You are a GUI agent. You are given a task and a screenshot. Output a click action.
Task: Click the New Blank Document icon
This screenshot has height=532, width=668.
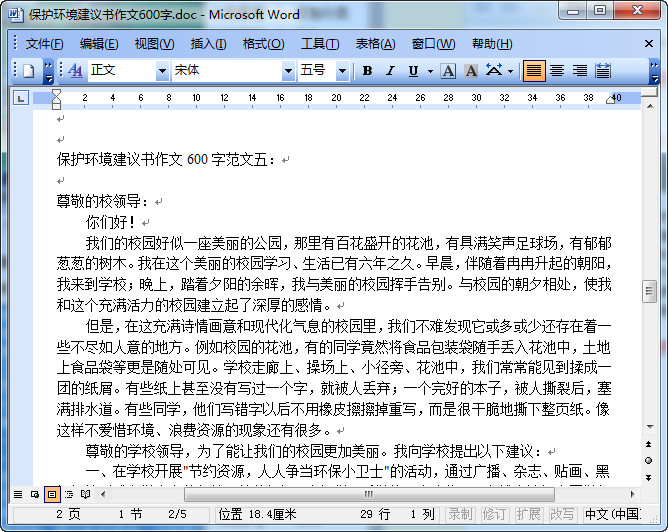(x=29, y=71)
